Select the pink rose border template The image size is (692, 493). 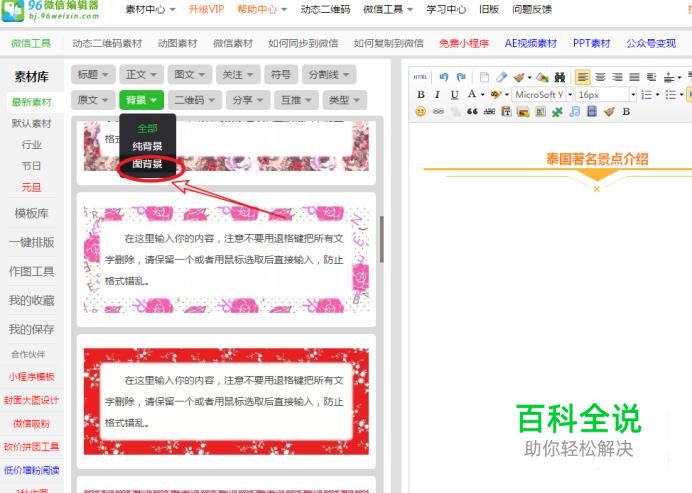pos(226,260)
